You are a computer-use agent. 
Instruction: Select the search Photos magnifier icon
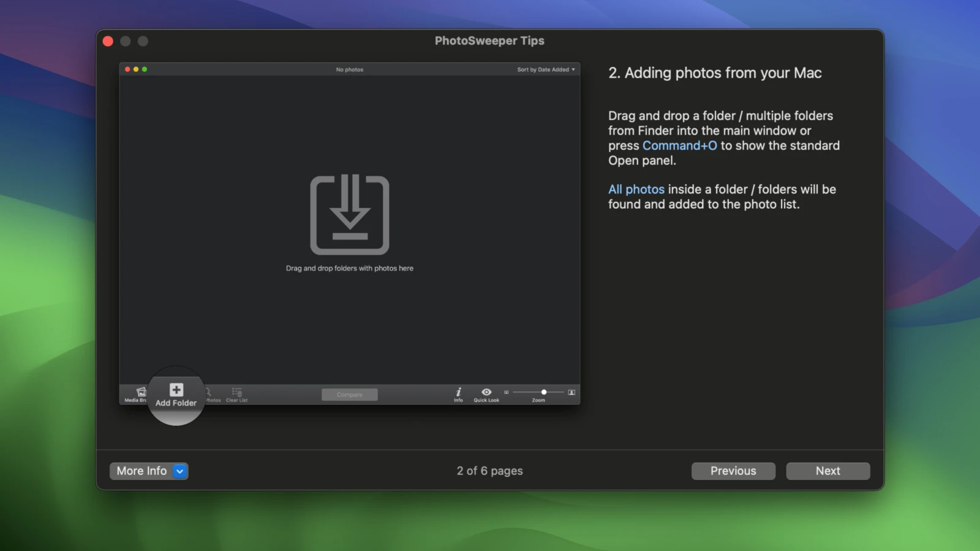[x=208, y=392]
